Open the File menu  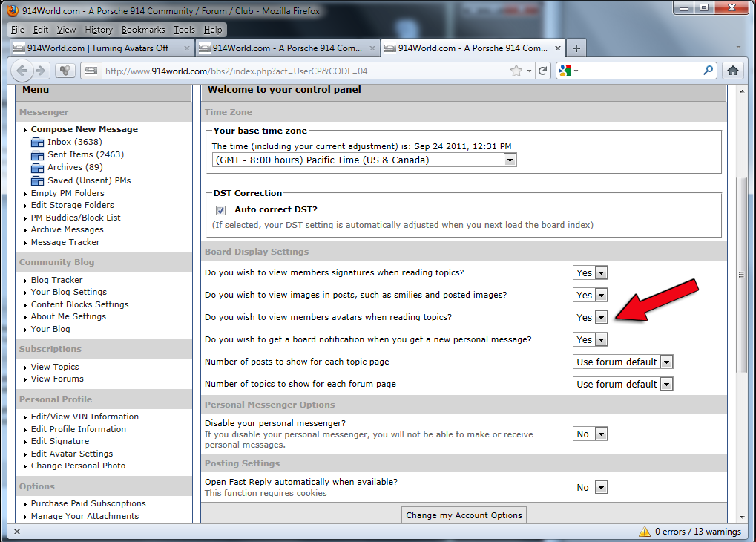click(17, 30)
